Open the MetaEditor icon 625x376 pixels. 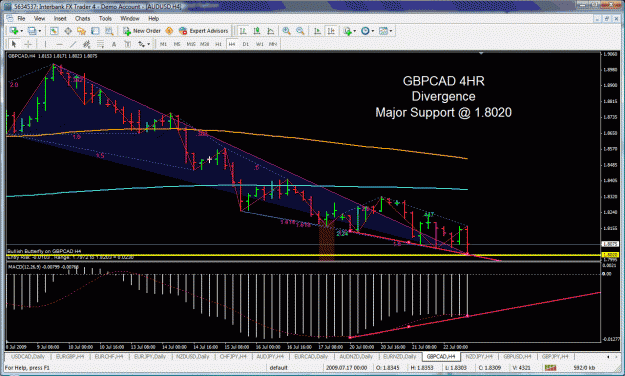click(x=169, y=31)
